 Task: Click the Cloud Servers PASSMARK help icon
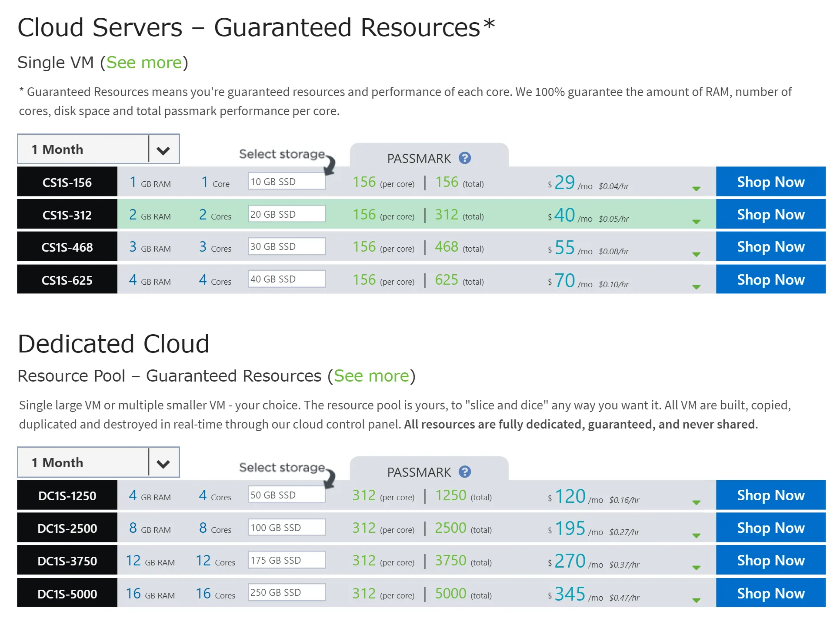point(465,158)
